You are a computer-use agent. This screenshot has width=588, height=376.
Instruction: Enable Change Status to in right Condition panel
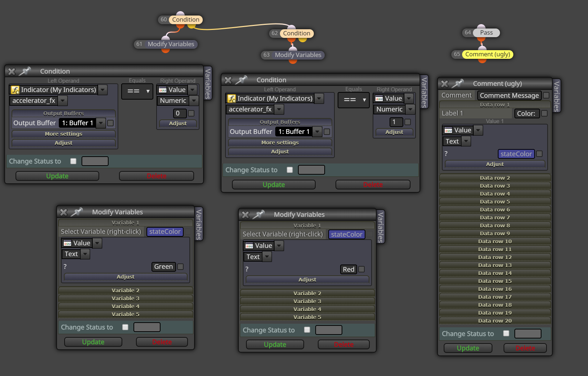coord(290,170)
